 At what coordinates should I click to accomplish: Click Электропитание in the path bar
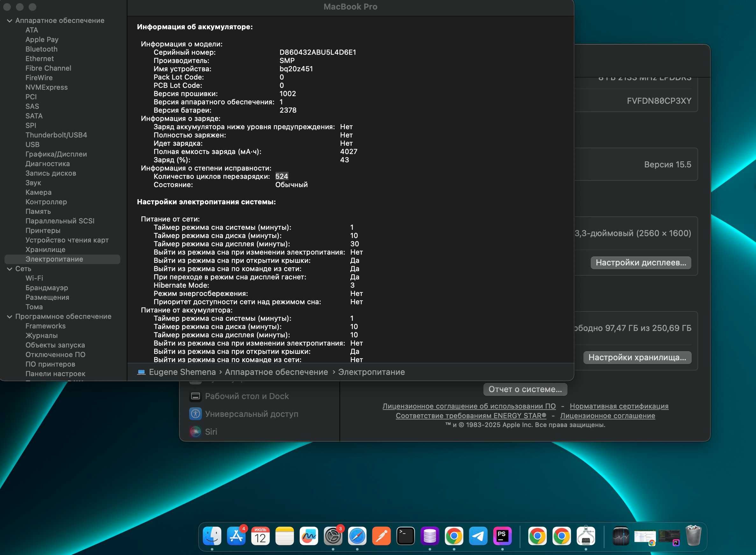[371, 372]
